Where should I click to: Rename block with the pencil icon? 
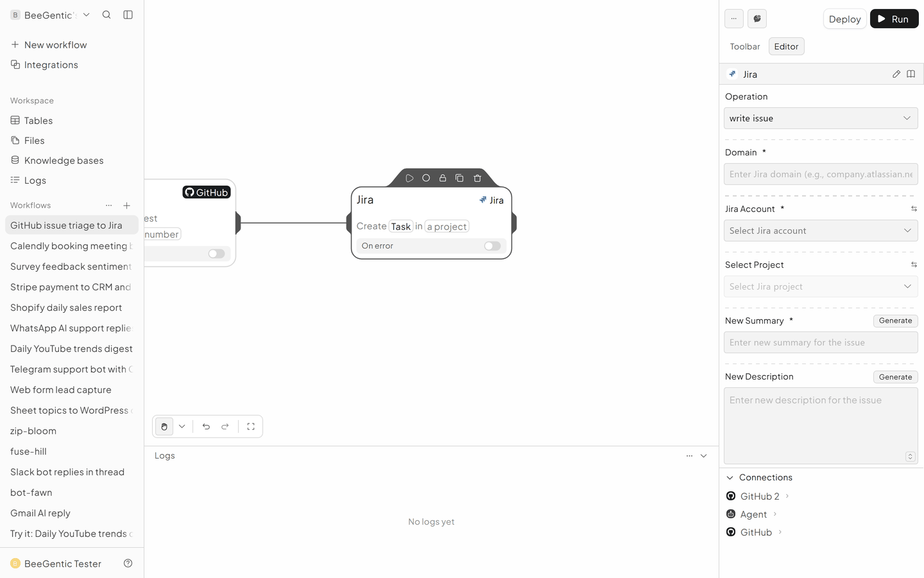(896, 74)
